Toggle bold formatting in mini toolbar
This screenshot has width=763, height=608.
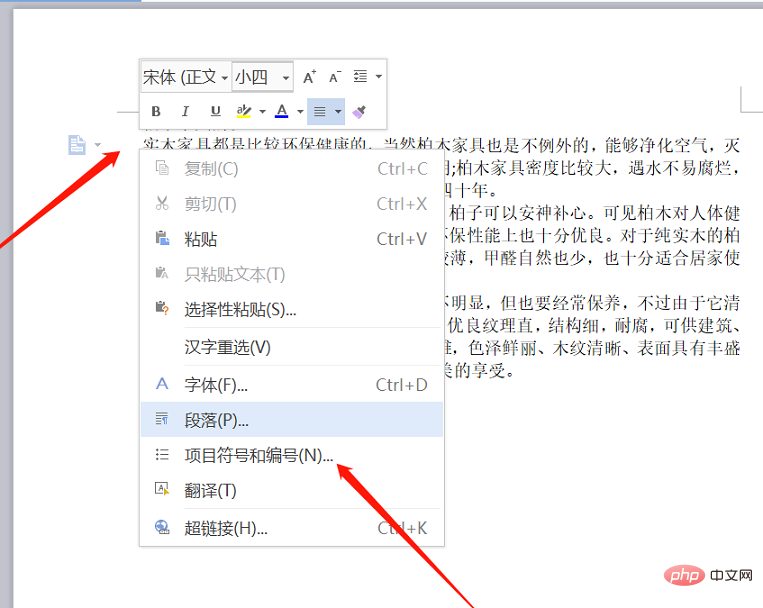[x=156, y=111]
